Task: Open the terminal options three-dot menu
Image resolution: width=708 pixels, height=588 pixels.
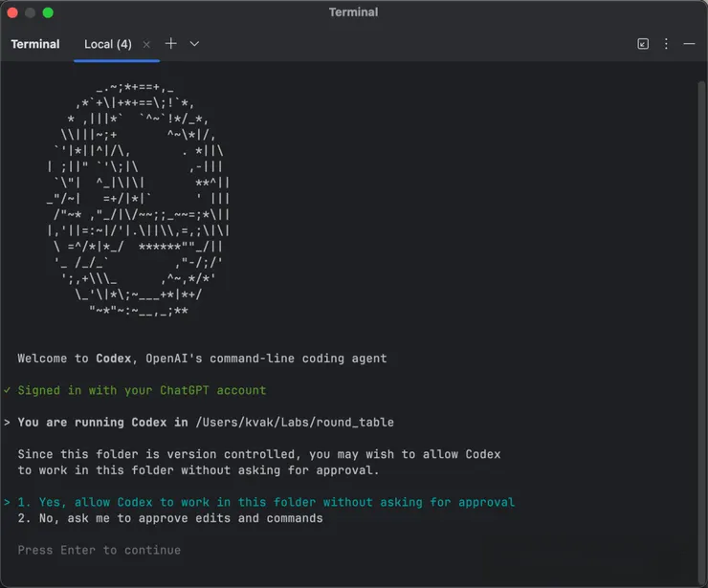Action: pyautogui.click(x=666, y=44)
